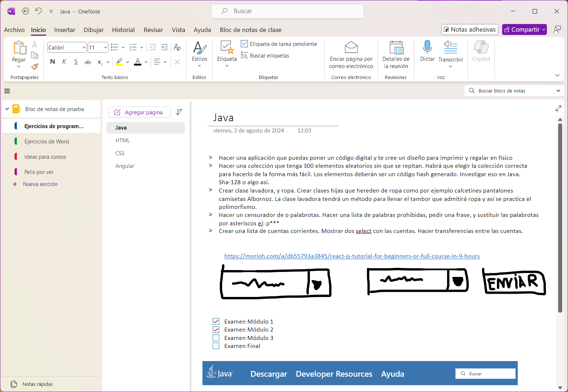
Task: Start dictation with Dictar microphone
Action: (x=427, y=51)
